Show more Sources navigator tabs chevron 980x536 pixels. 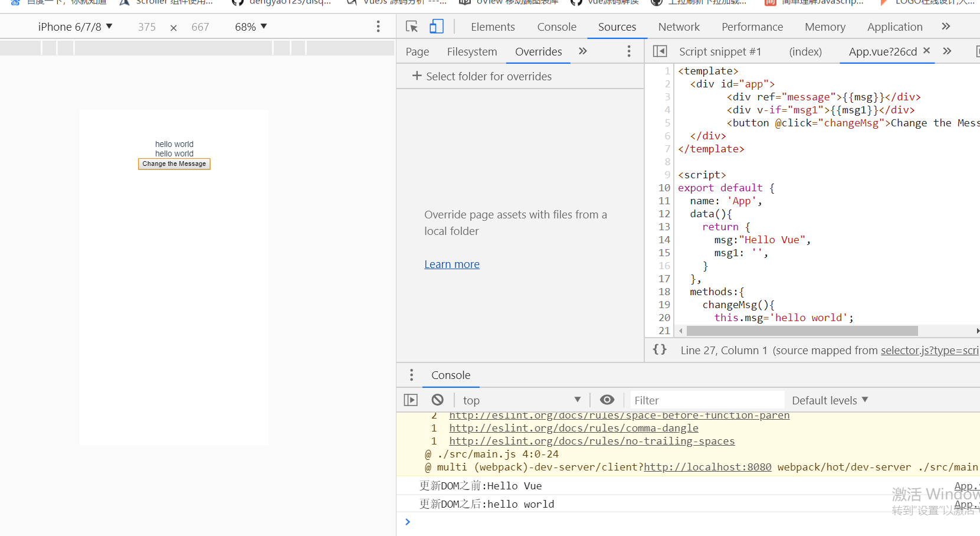[583, 51]
